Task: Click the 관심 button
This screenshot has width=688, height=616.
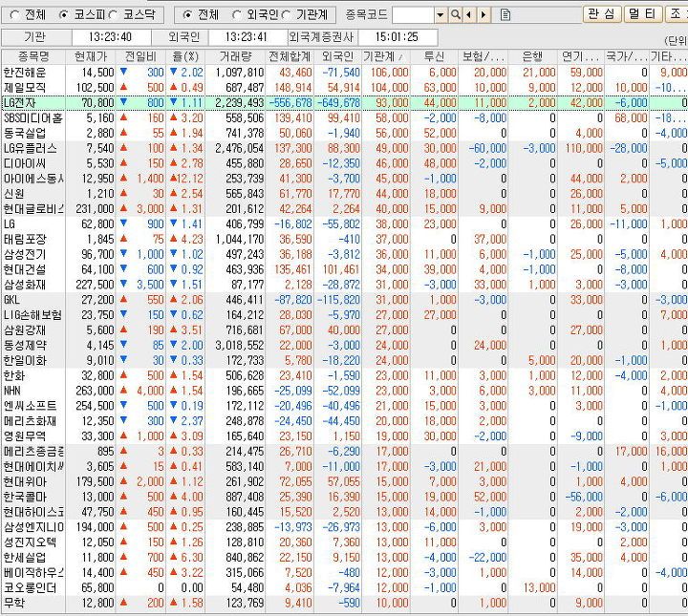Action: click(x=602, y=14)
